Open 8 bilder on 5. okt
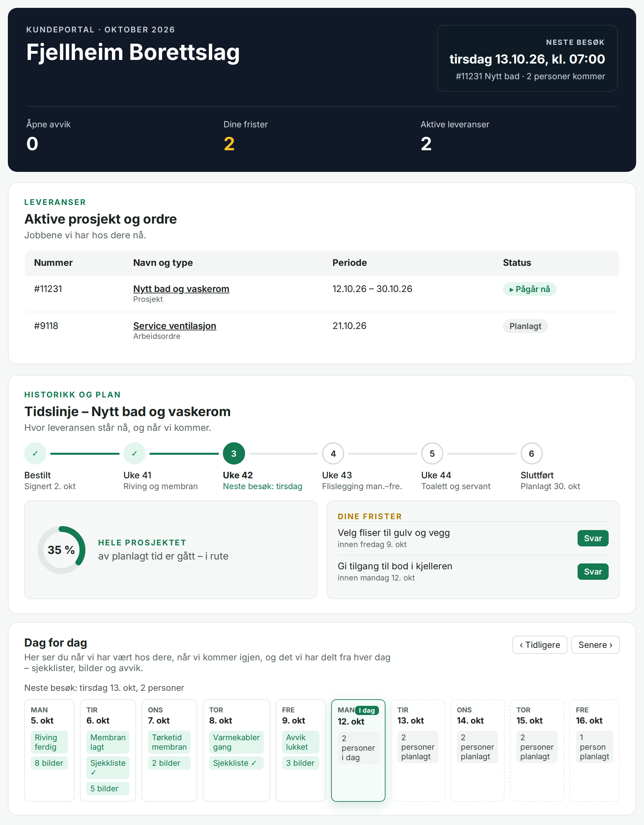 pyautogui.click(x=49, y=763)
